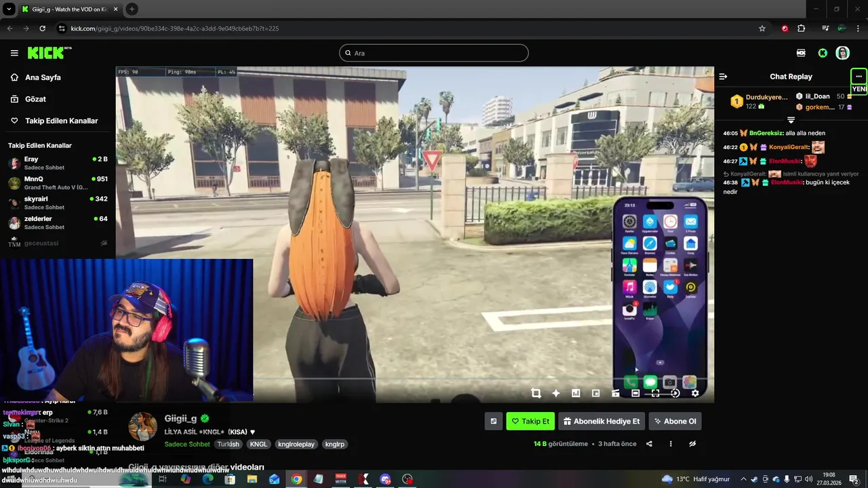This screenshot has width=868, height=488.
Task: Click the Takip Et follow button
Action: pos(530,421)
